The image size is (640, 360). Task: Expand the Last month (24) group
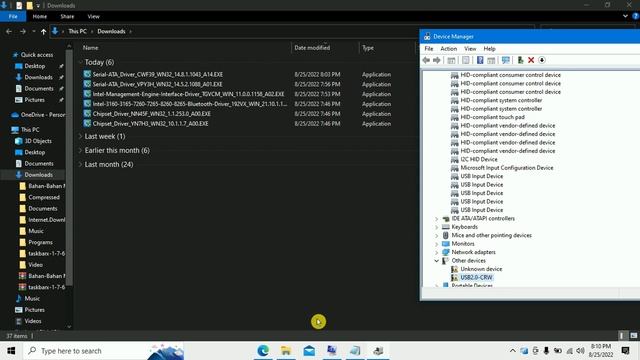coord(80,164)
